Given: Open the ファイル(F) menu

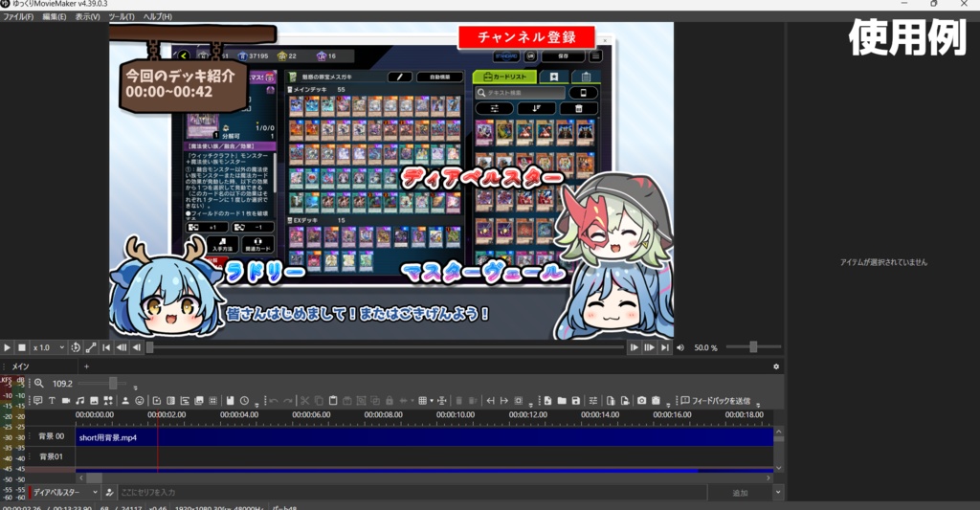Looking at the screenshot, I should coord(18,17).
